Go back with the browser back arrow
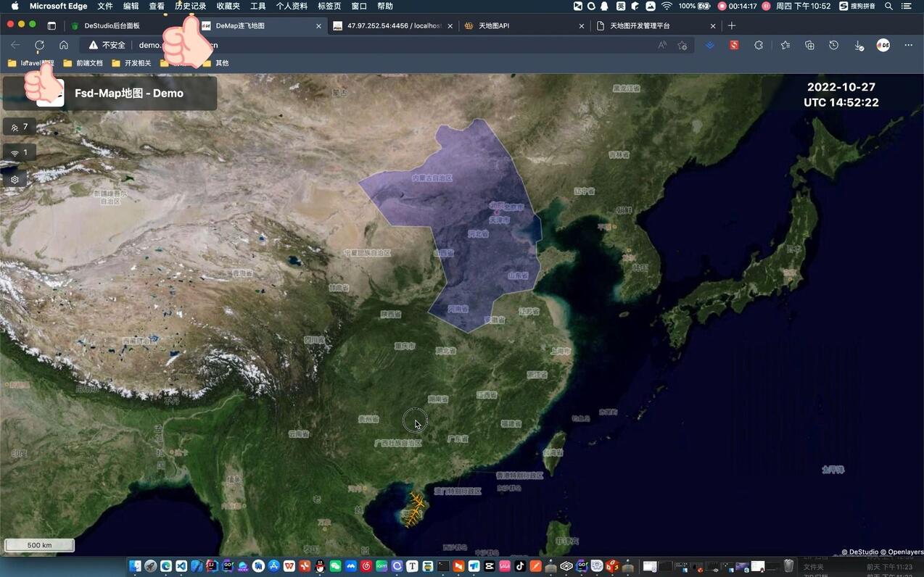 tap(15, 45)
